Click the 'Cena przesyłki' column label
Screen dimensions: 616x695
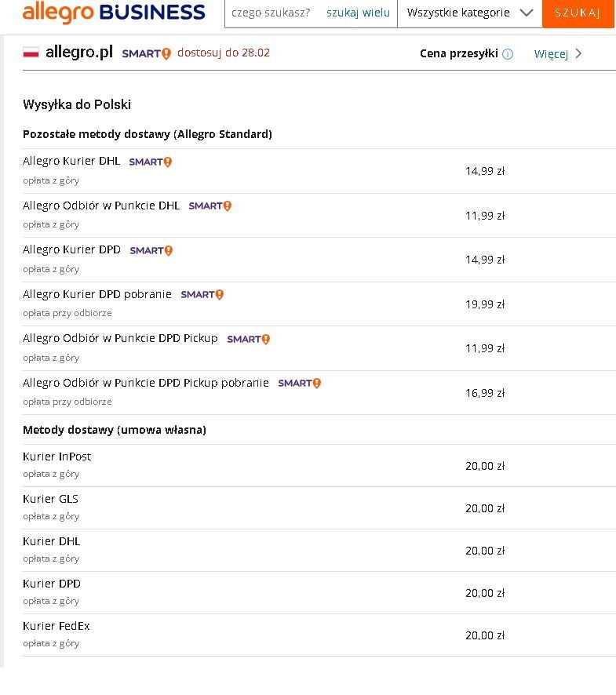click(x=459, y=53)
